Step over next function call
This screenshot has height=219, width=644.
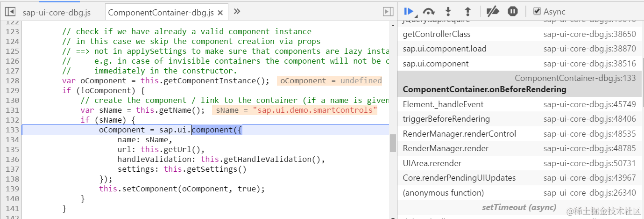(428, 12)
